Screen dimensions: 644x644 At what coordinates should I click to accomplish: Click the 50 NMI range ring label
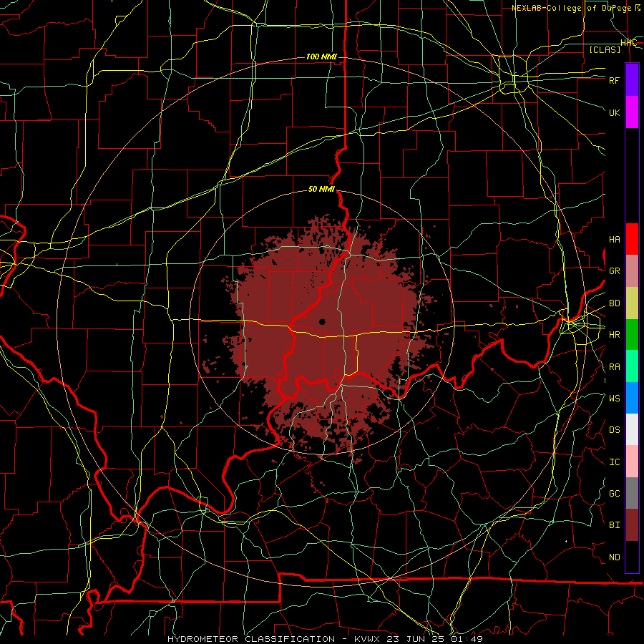coord(321,189)
